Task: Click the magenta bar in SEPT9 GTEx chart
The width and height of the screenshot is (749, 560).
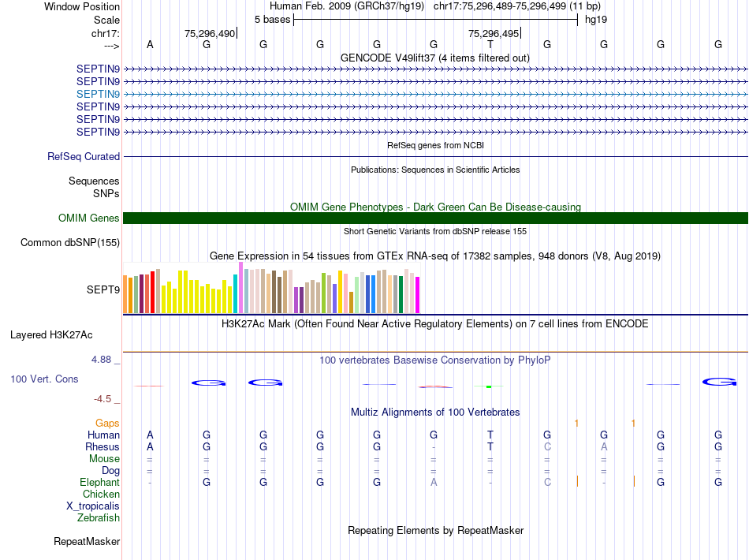Action: tap(417, 295)
